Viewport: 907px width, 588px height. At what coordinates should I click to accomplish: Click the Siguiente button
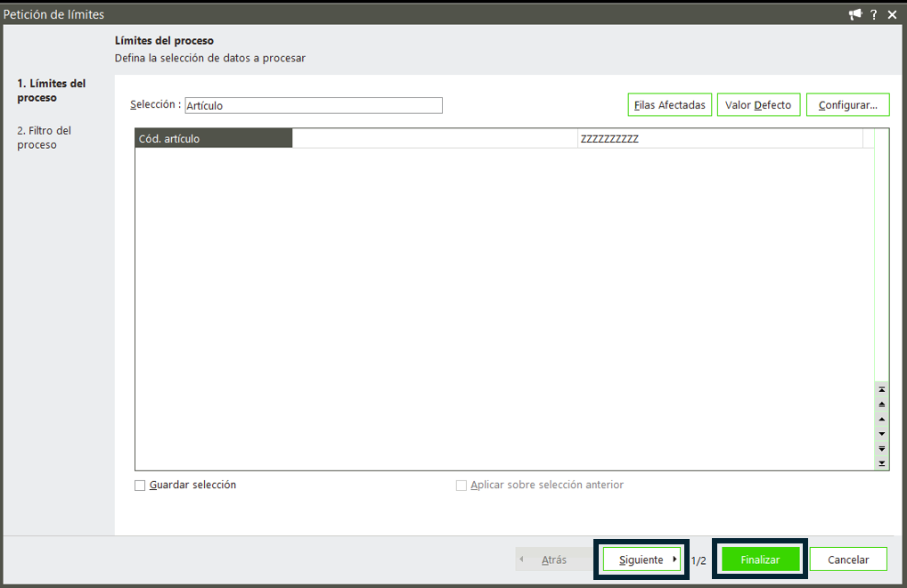click(x=641, y=559)
